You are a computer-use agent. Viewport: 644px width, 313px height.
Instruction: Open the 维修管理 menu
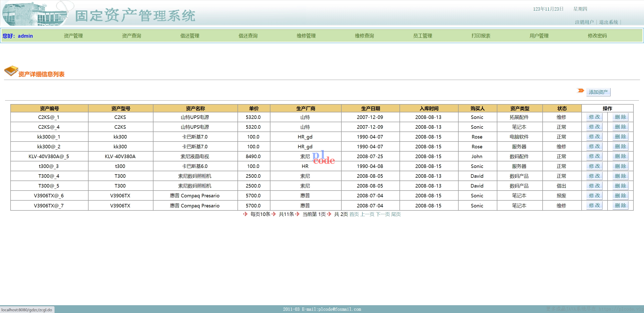pyautogui.click(x=306, y=36)
